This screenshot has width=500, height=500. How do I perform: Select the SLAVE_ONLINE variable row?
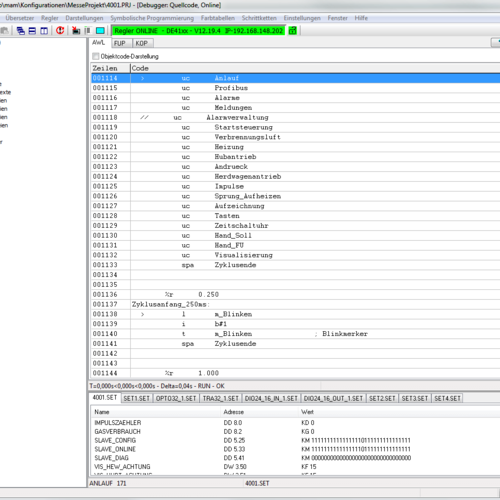click(x=295, y=449)
